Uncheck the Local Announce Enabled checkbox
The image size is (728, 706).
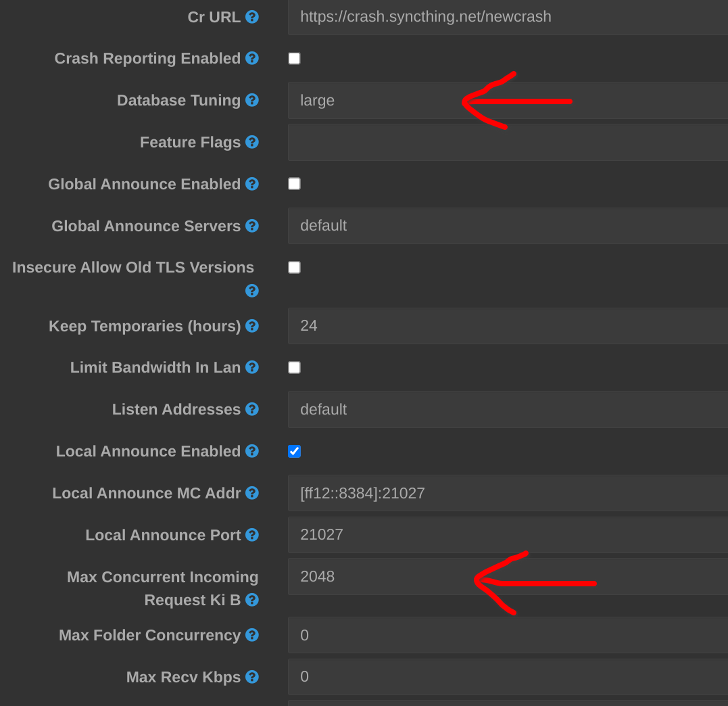[294, 451]
